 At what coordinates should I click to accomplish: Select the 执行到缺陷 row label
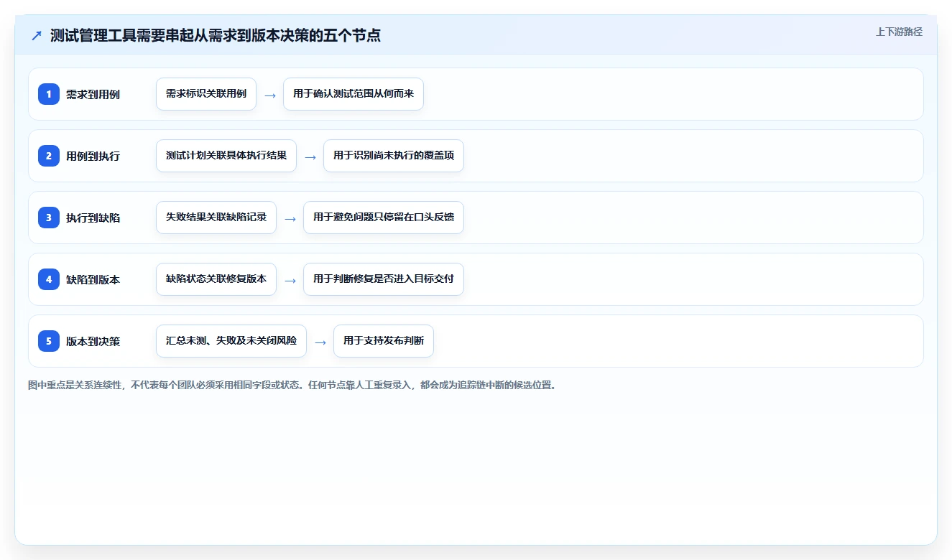[93, 218]
